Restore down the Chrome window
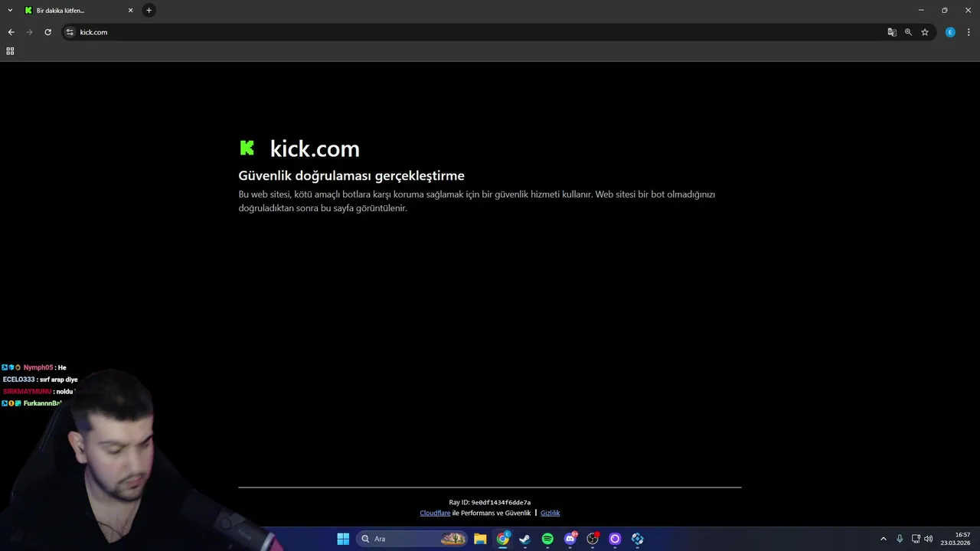Image resolution: width=980 pixels, height=551 pixels. pos(945,10)
